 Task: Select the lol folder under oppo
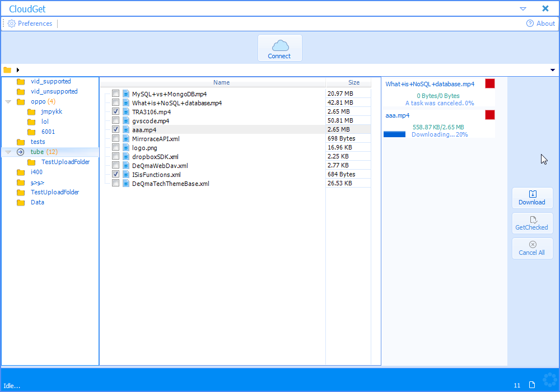pos(45,122)
